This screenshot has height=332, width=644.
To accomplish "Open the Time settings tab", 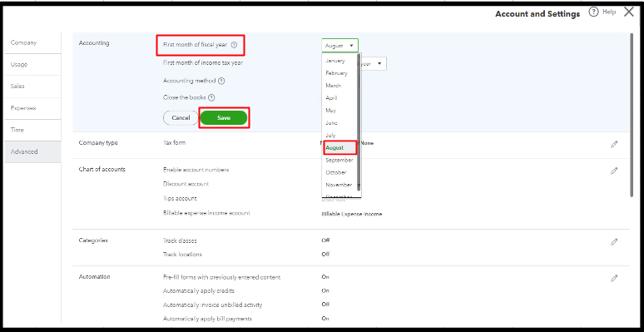I will [32, 130].
